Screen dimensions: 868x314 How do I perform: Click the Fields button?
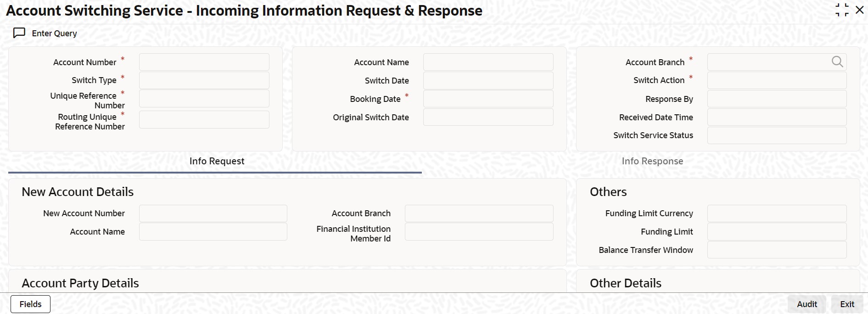(x=30, y=303)
